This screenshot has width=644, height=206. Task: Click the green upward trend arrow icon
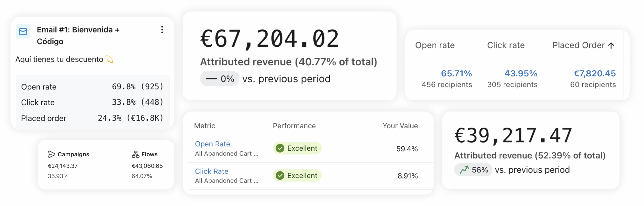[x=464, y=170]
